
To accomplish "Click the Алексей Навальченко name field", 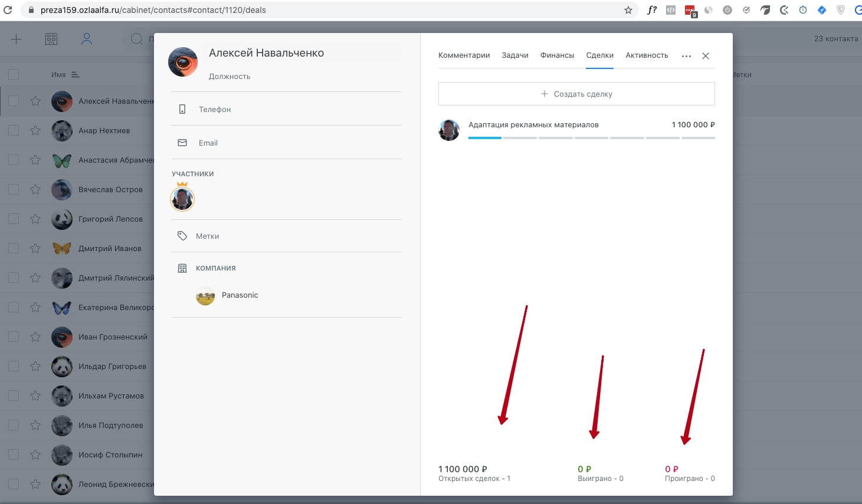I will [x=266, y=53].
